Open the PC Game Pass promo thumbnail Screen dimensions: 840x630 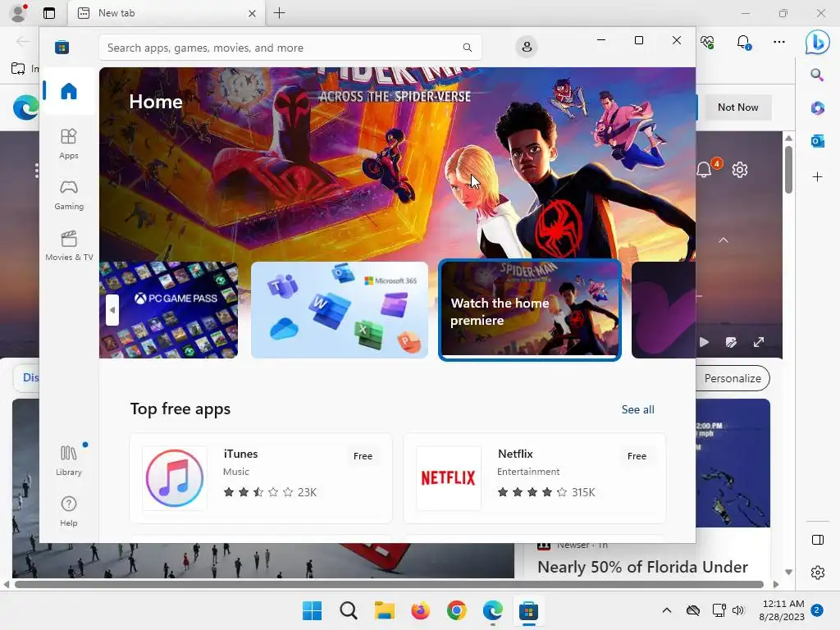(x=169, y=309)
